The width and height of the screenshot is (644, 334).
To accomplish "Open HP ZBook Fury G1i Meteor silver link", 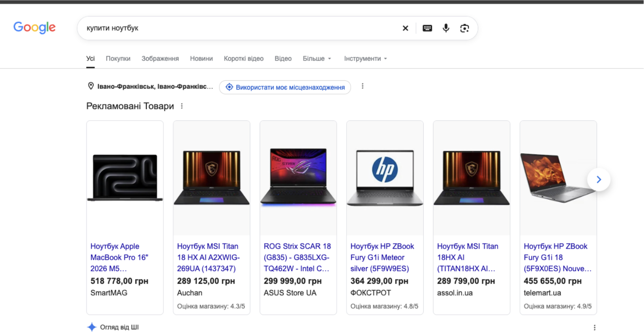I will pos(382,257).
